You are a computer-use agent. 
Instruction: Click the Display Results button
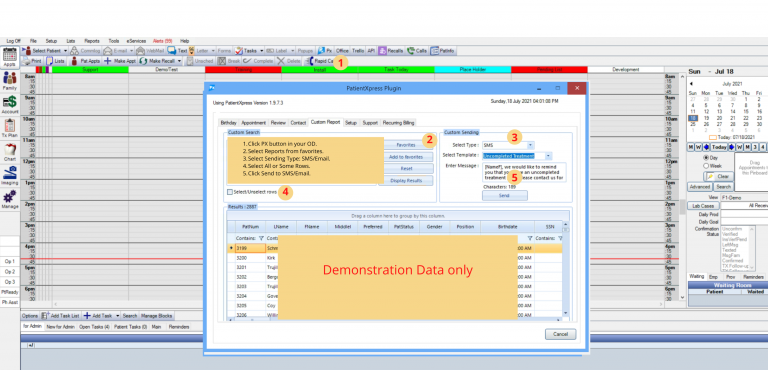[406, 181]
